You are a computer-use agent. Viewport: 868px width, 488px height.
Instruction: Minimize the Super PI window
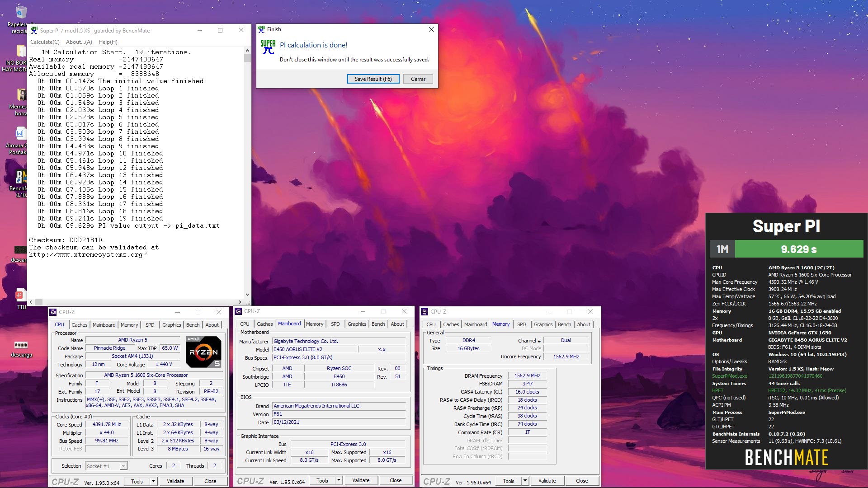[x=200, y=30]
